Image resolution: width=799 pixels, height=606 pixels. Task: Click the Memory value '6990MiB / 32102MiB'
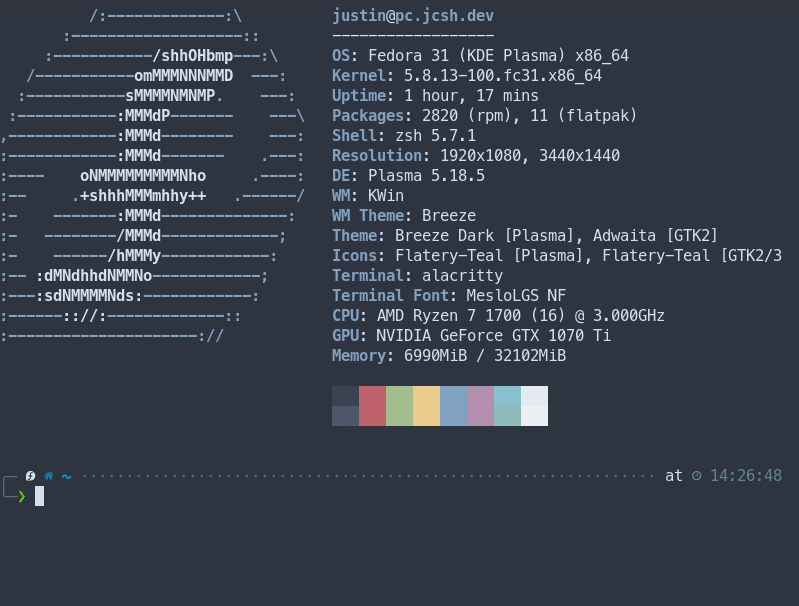tap(485, 356)
